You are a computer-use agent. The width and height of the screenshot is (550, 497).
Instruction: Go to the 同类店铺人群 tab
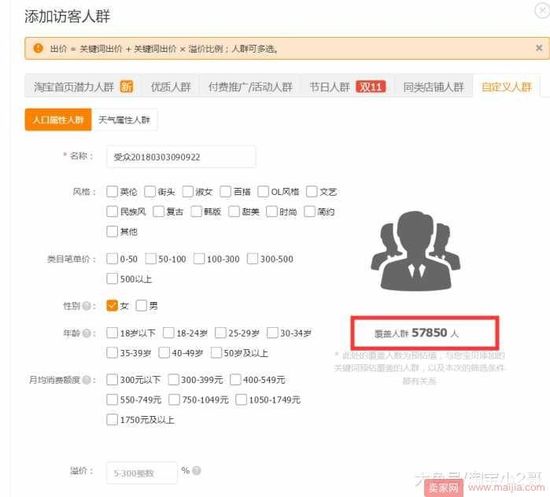434,86
